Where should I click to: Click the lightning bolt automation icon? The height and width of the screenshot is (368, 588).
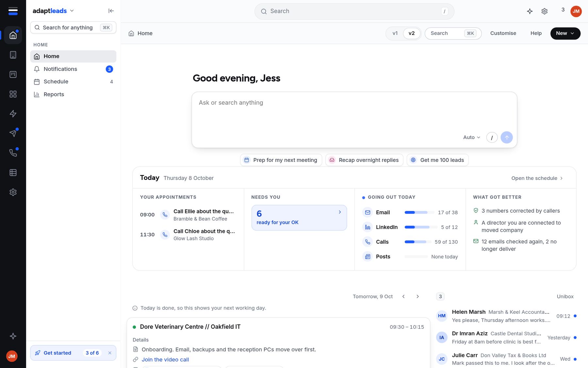13,114
